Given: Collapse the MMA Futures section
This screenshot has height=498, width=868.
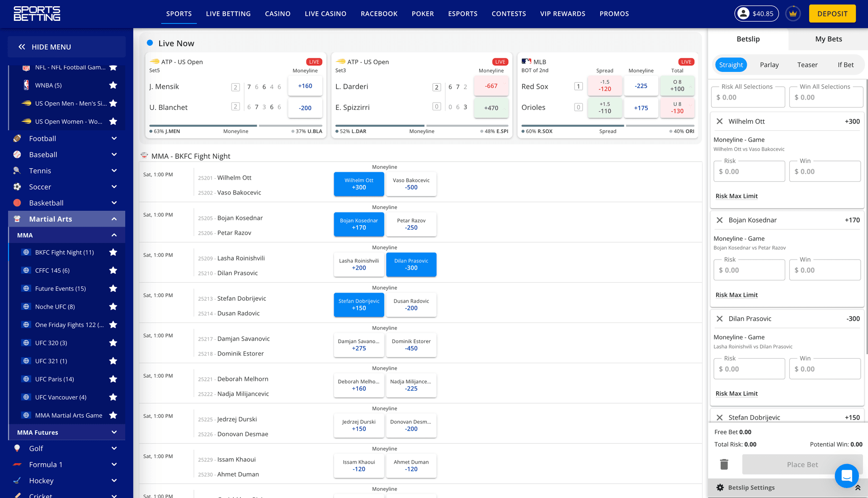Looking at the screenshot, I should pyautogui.click(x=113, y=432).
